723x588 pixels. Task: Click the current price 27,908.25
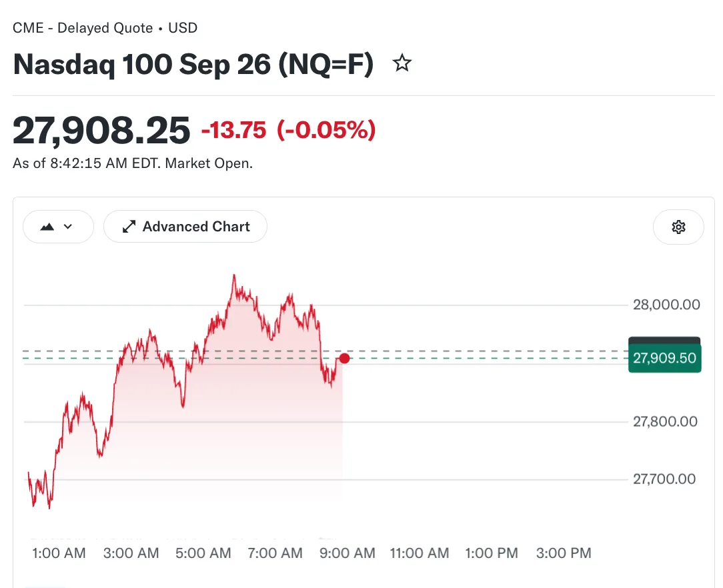click(x=101, y=131)
